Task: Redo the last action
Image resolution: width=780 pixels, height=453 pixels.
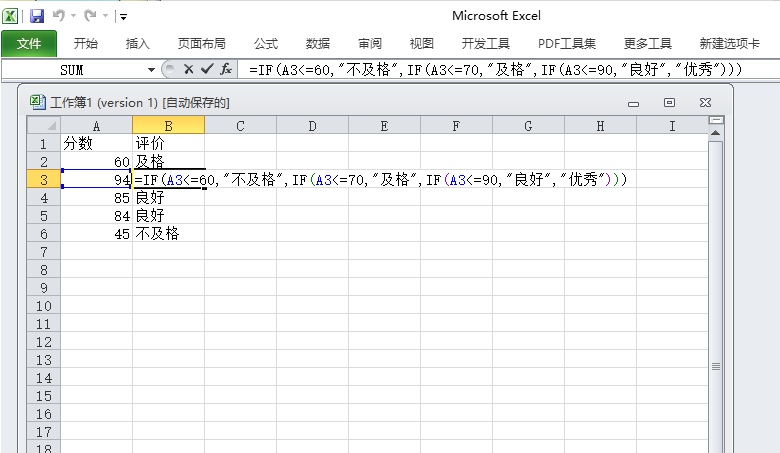Action: pyautogui.click(x=90, y=16)
